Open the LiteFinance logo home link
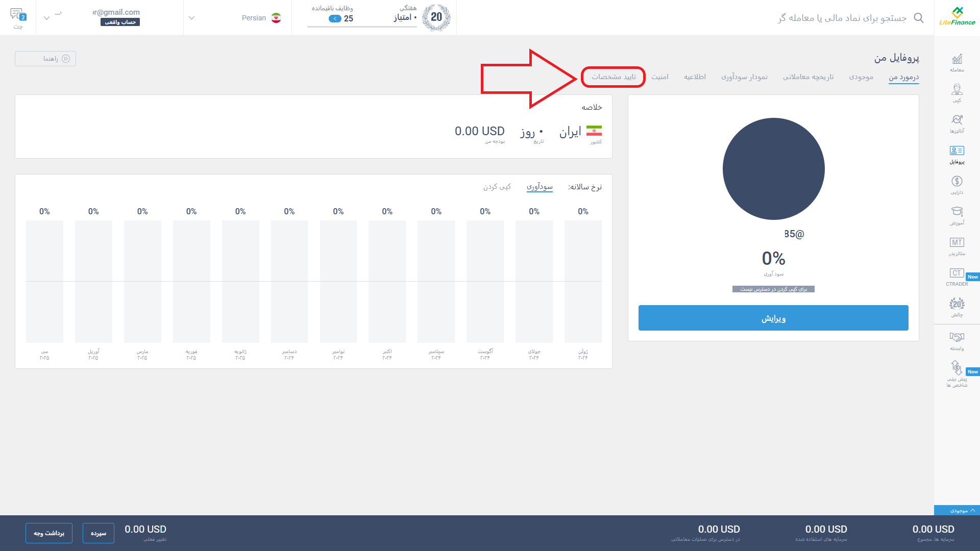This screenshot has height=551, width=980. tap(957, 16)
